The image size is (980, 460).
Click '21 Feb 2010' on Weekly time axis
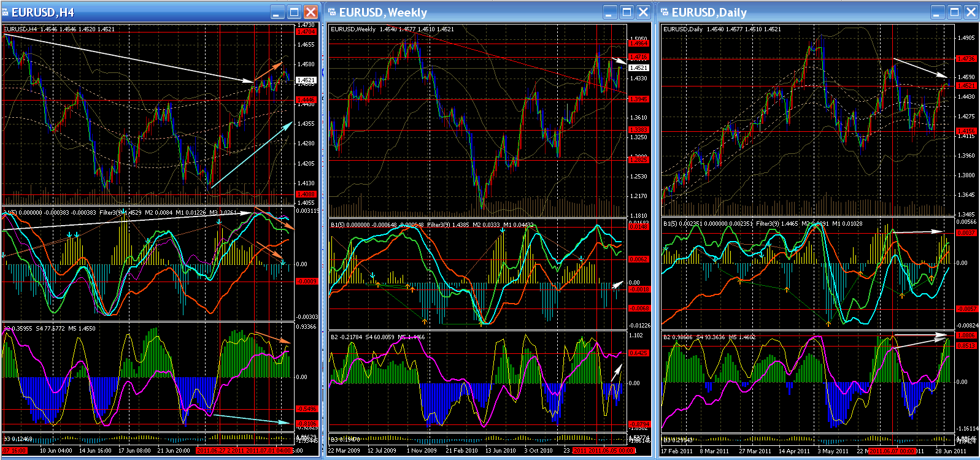click(461, 450)
